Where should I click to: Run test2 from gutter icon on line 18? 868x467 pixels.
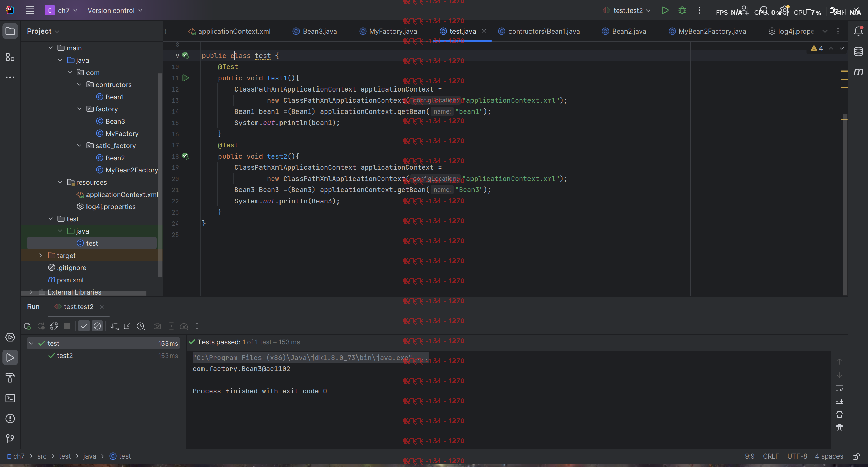coord(186,156)
